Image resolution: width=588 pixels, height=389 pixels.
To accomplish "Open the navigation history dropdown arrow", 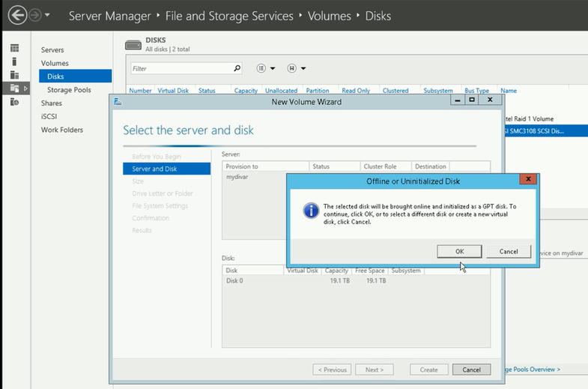I will click(x=48, y=15).
